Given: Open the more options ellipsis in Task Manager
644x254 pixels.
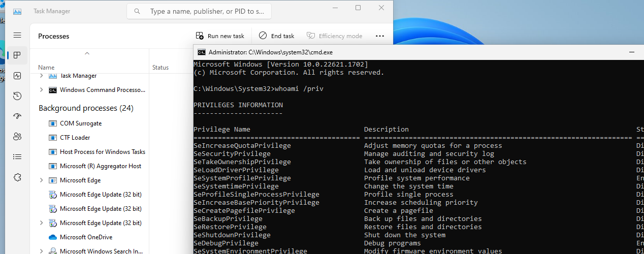Looking at the screenshot, I should point(380,36).
